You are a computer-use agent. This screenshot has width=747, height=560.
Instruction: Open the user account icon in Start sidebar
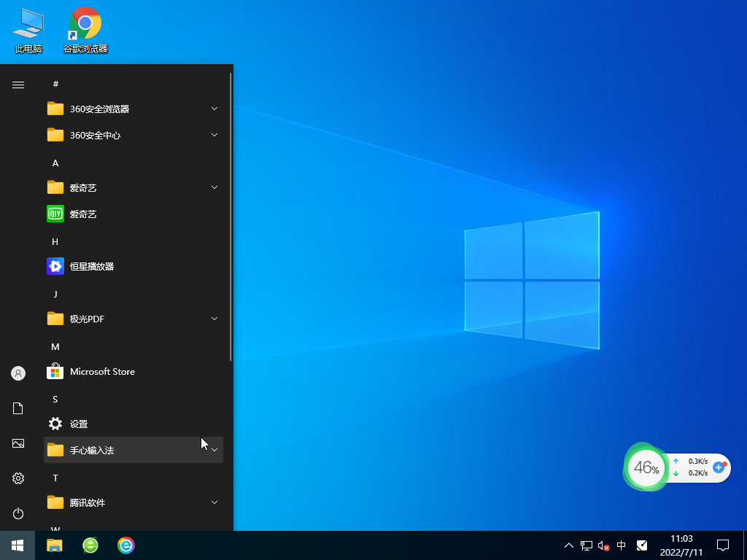pos(18,373)
